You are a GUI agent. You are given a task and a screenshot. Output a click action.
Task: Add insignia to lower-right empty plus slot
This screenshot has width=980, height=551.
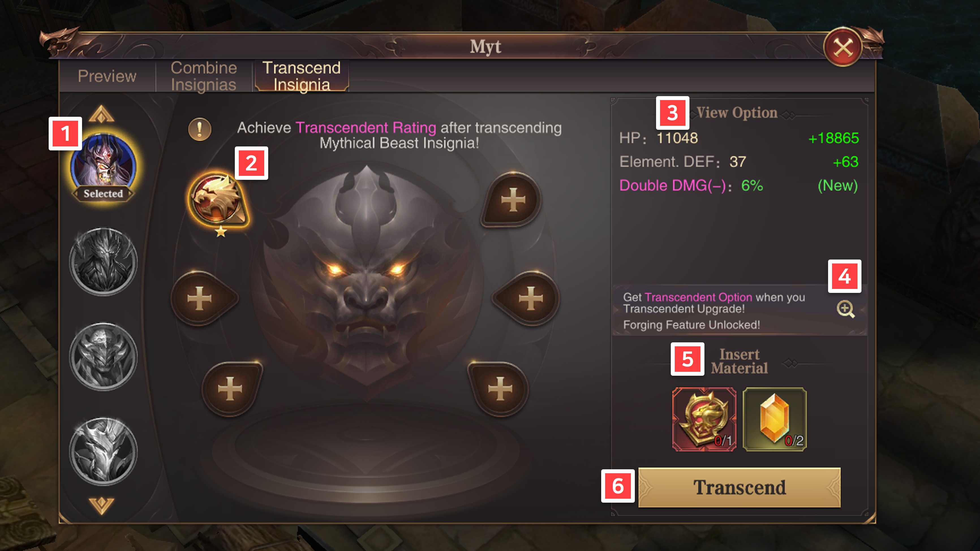pyautogui.click(x=498, y=389)
